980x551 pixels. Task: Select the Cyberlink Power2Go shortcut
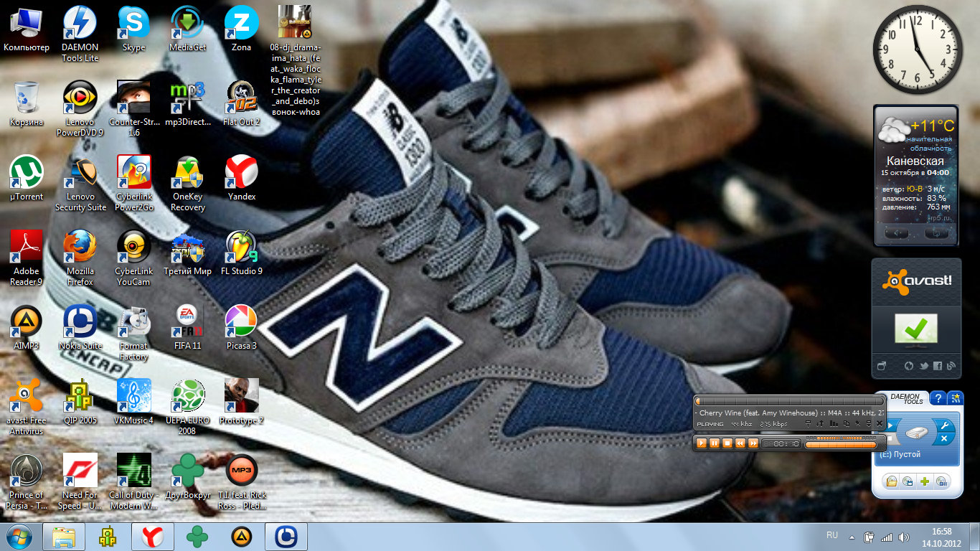click(134, 184)
